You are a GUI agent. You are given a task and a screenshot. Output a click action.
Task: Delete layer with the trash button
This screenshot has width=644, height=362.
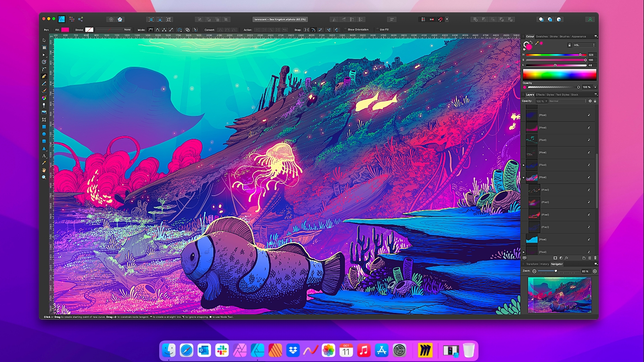tap(595, 258)
